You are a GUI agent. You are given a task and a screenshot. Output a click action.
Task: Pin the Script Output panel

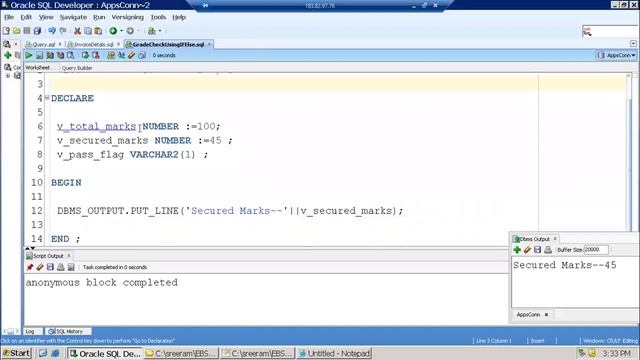29,267
